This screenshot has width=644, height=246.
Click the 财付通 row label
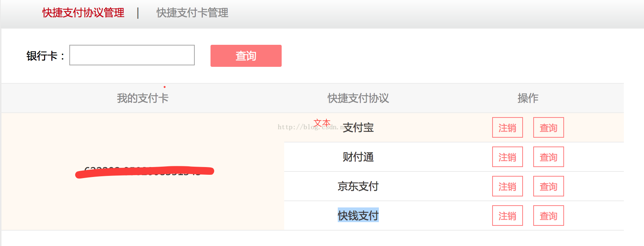(358, 157)
